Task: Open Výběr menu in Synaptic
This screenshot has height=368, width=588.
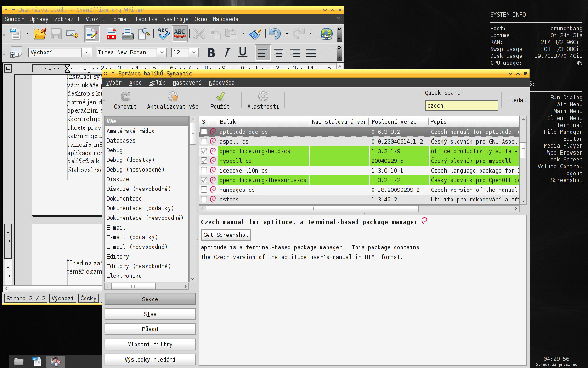Action: point(114,83)
